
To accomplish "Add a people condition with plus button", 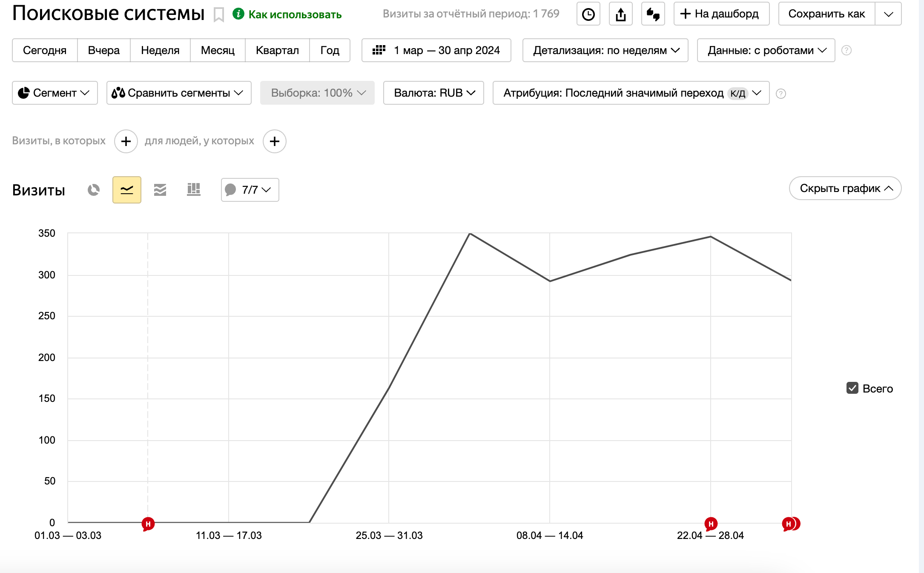I will [275, 141].
